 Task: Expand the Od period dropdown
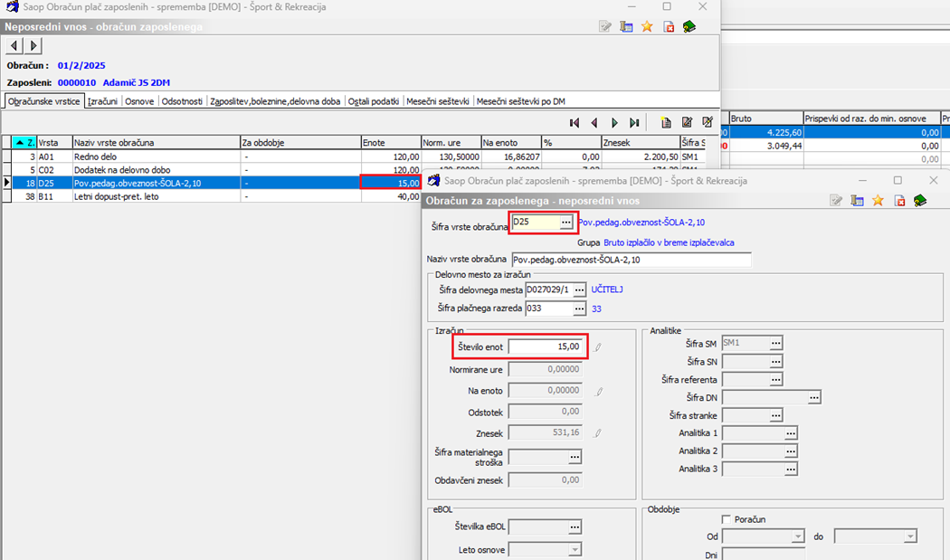point(797,536)
